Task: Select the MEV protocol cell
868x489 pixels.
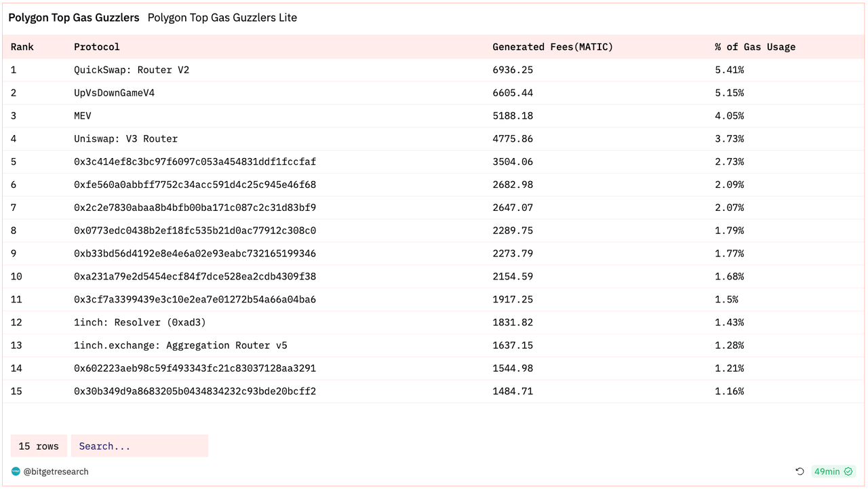Action: [83, 116]
